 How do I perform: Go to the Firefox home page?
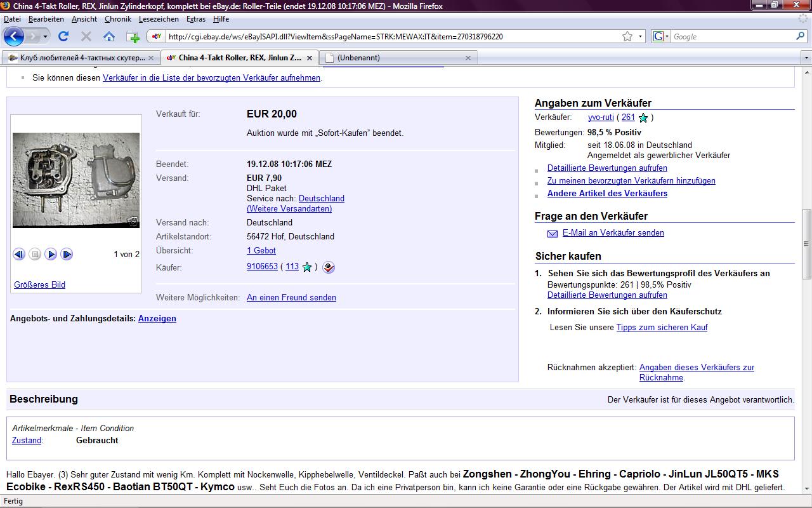pyautogui.click(x=109, y=36)
